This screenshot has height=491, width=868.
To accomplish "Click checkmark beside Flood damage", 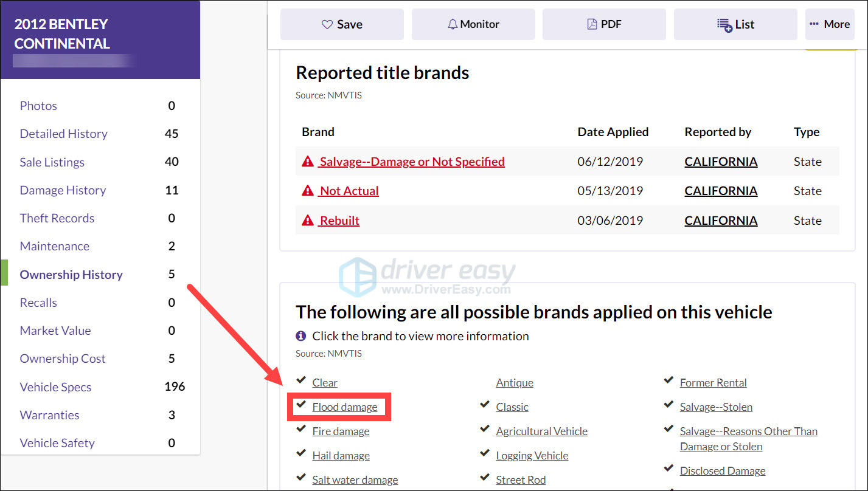I will tap(300, 405).
